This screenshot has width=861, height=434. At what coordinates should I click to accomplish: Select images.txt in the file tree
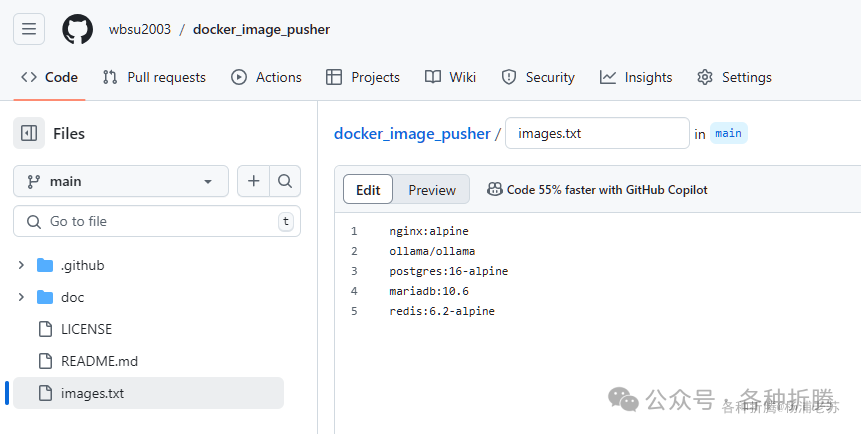tap(148, 393)
